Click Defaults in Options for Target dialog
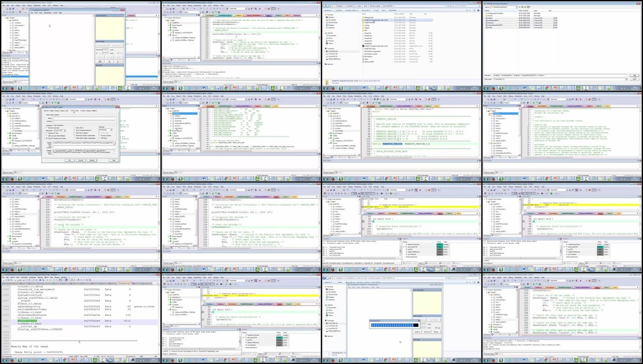 92,160
